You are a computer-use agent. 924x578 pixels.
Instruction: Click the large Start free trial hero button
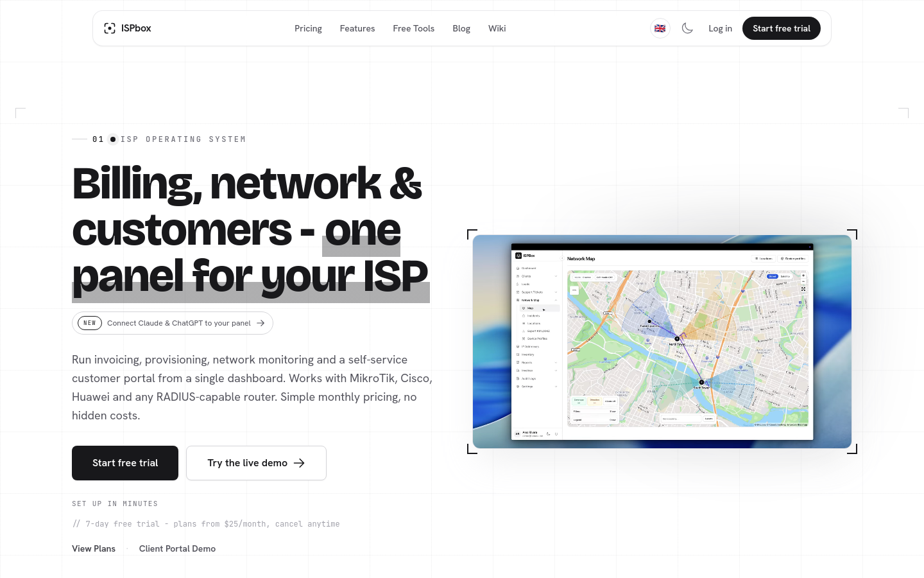pos(125,463)
